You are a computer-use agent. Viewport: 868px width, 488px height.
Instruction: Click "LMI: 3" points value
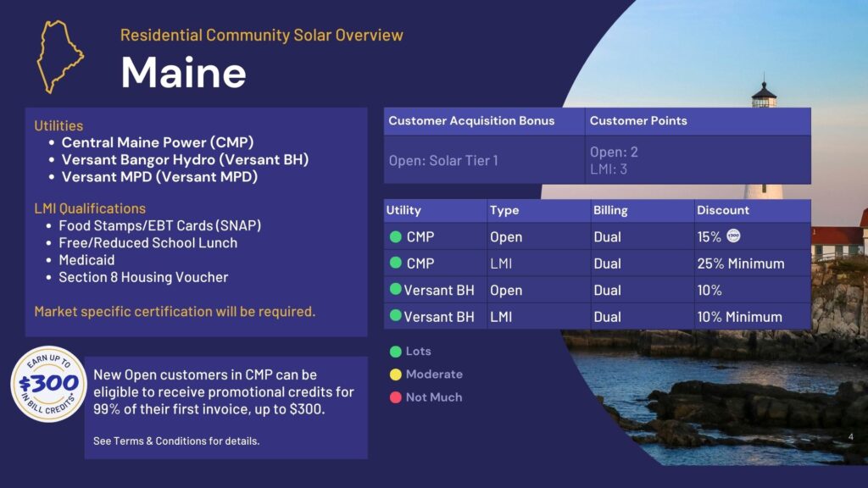click(609, 169)
